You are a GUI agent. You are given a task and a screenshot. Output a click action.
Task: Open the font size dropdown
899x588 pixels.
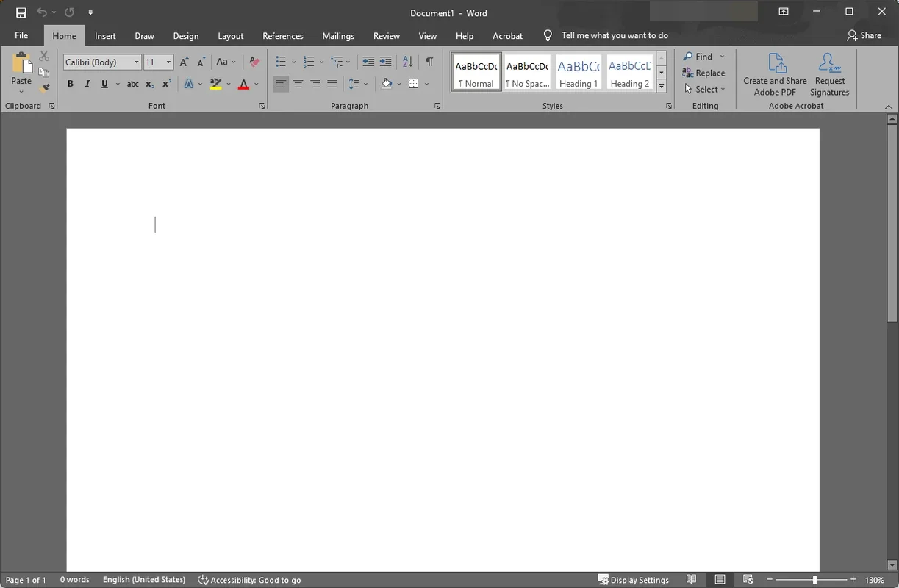170,62
